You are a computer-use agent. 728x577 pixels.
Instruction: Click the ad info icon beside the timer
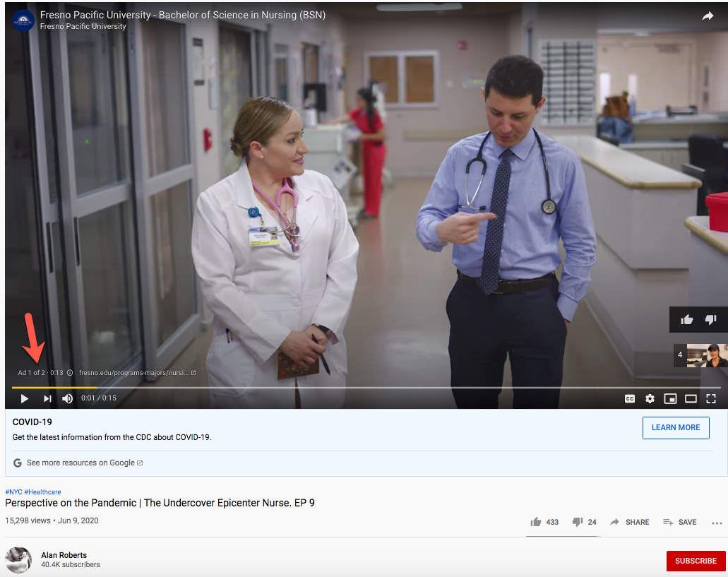click(69, 373)
